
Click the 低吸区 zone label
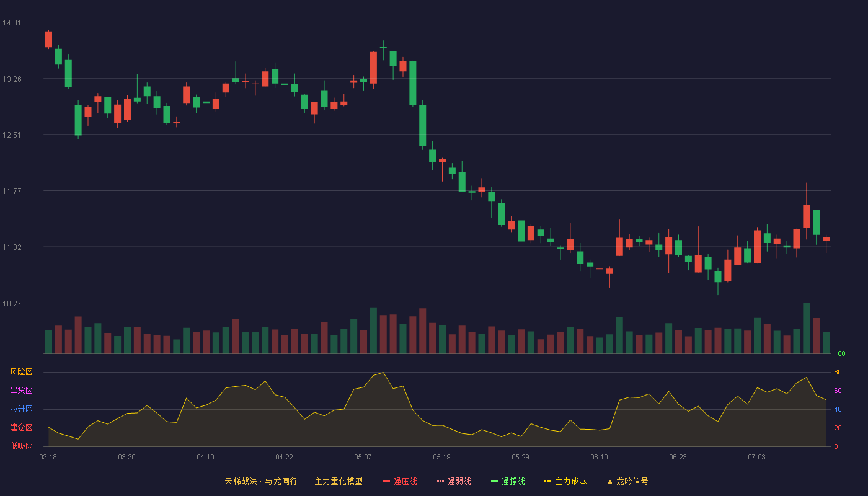tap(21, 446)
